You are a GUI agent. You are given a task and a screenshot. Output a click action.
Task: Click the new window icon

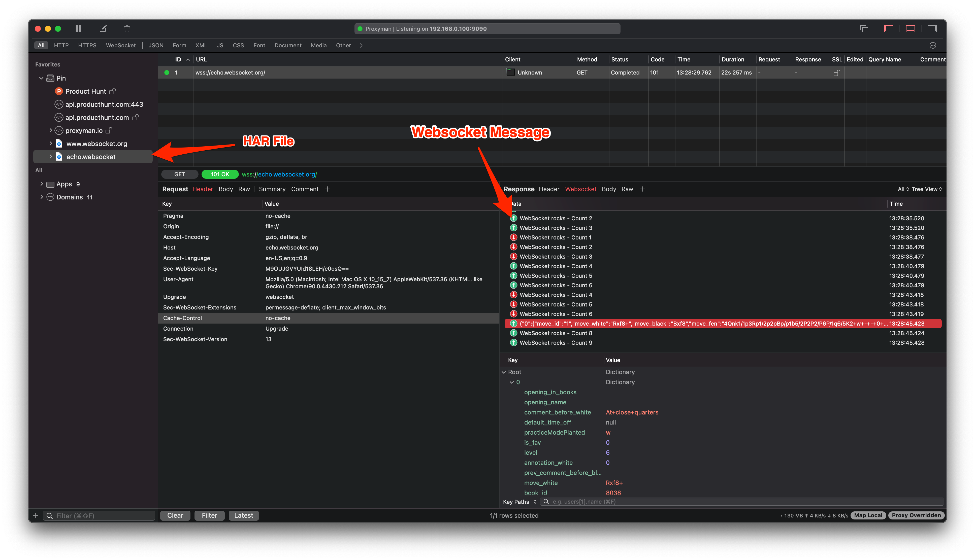point(864,29)
